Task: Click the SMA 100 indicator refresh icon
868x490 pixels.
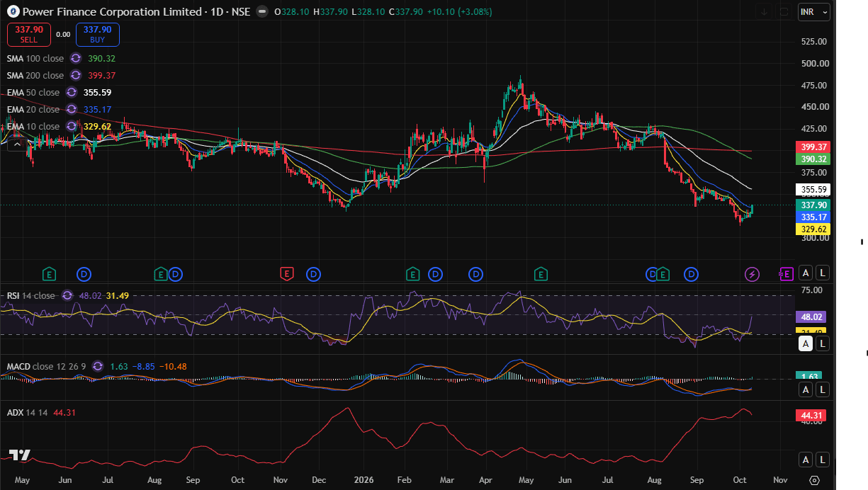Action: tap(77, 58)
